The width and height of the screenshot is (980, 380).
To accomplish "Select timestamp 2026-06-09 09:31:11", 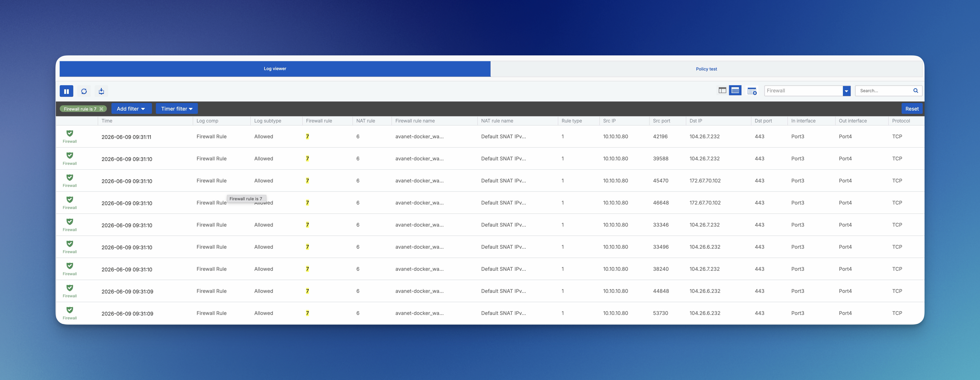I will coord(126,137).
